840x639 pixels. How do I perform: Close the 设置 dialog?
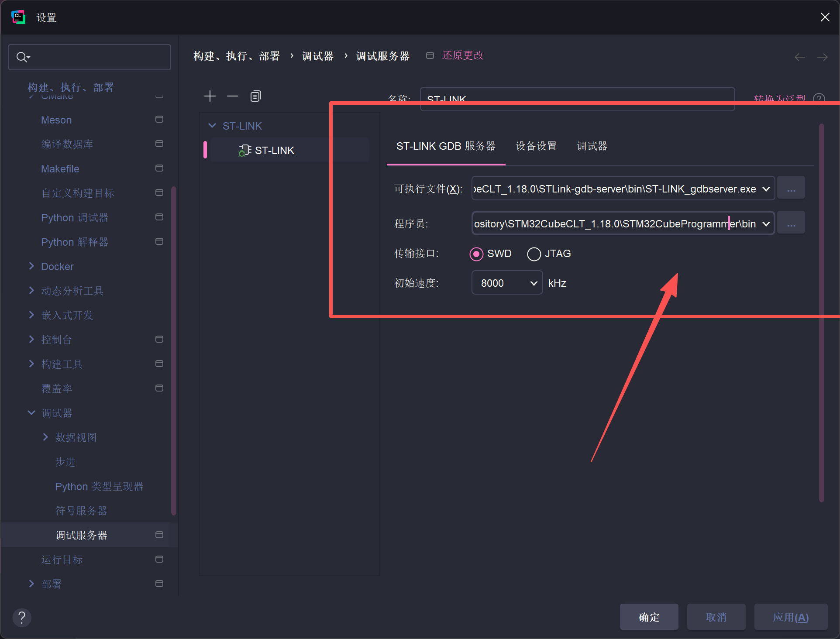(x=825, y=17)
